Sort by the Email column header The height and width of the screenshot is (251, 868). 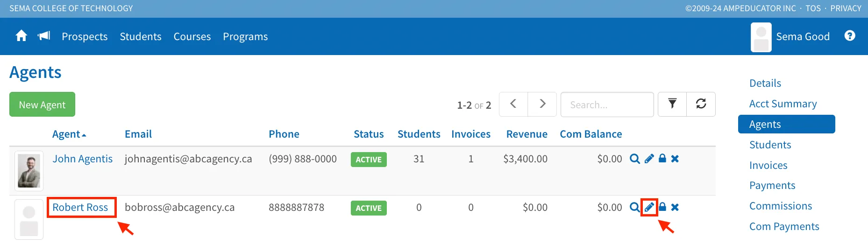(x=138, y=134)
